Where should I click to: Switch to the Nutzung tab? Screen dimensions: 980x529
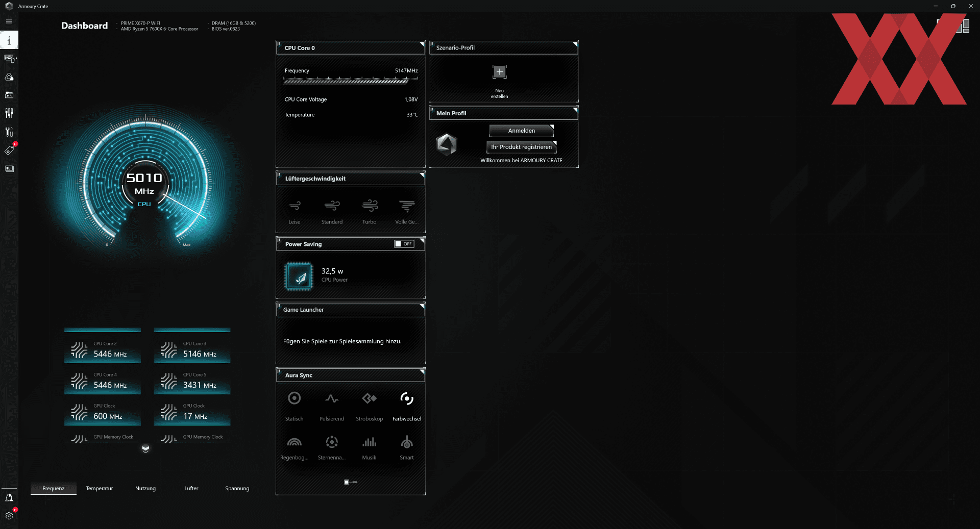(145, 488)
